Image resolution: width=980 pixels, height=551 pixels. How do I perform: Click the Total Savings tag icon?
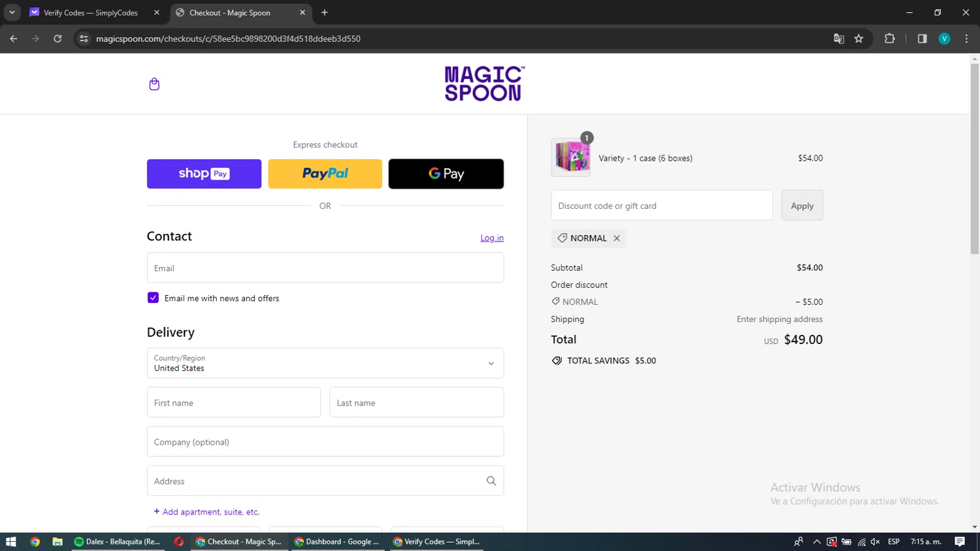pyautogui.click(x=557, y=360)
